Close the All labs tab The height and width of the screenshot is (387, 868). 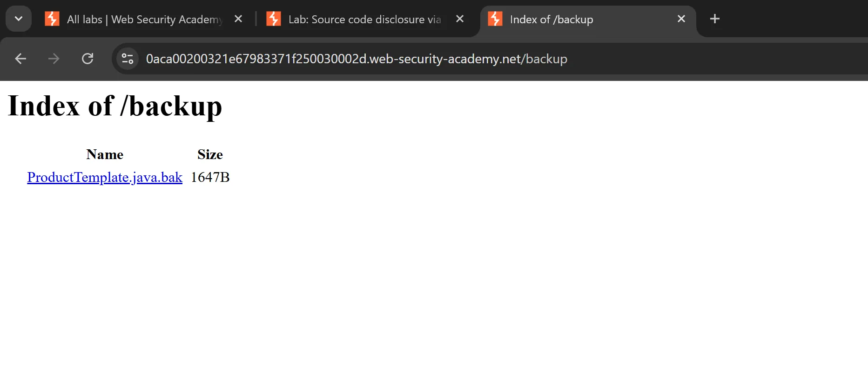(238, 19)
